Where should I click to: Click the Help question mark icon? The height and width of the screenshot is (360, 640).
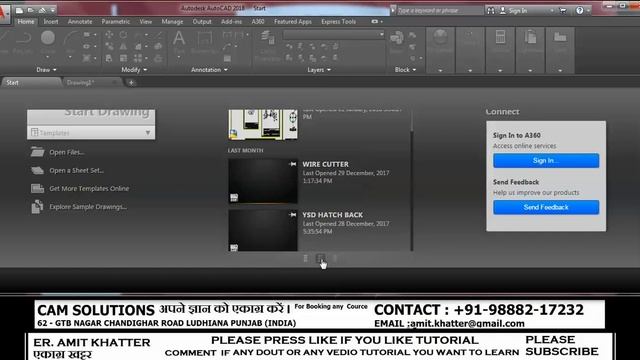(x=579, y=11)
